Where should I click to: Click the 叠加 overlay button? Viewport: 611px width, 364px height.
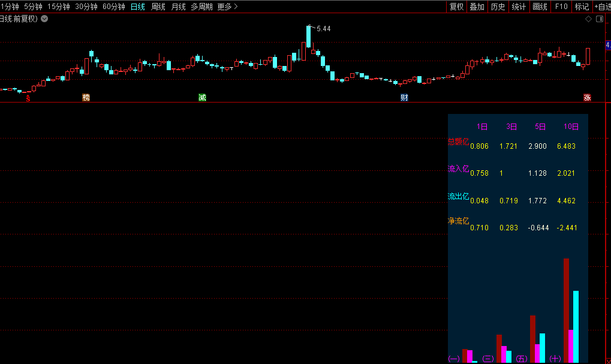[477, 7]
